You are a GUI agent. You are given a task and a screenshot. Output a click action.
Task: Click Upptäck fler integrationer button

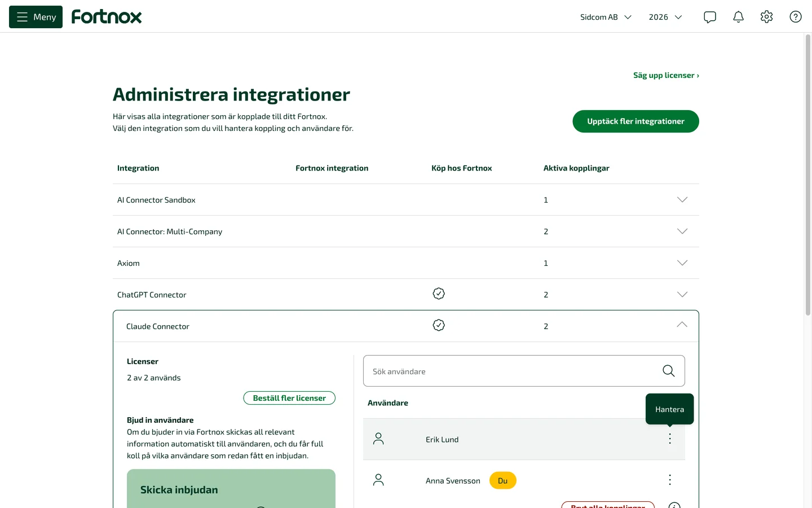coord(636,121)
